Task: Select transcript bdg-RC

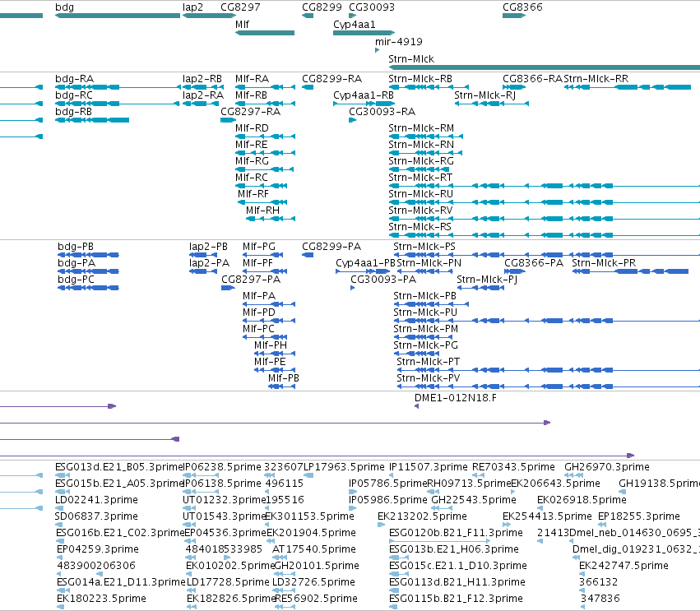Action: pyautogui.click(x=74, y=95)
